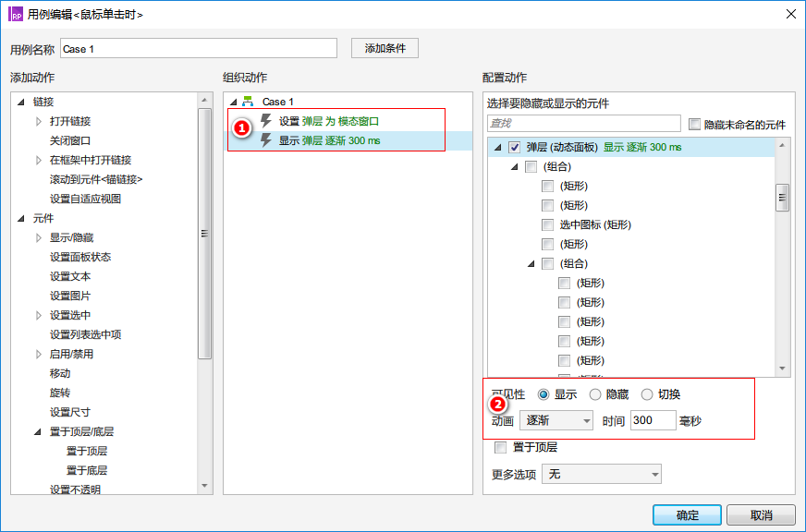Select the lightning icon of 设置 弹层 为 模态窗口

pos(266,121)
